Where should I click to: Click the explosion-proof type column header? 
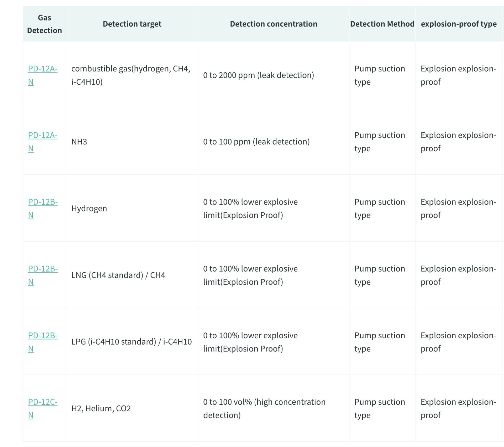(x=459, y=24)
